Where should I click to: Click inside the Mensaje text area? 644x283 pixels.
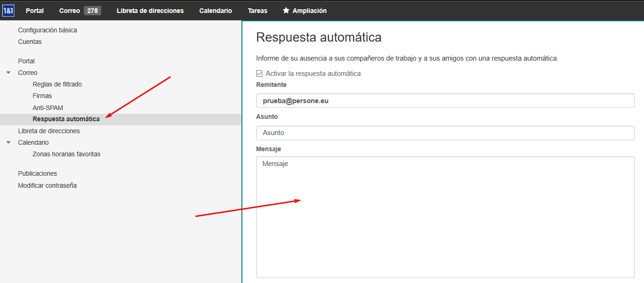(445, 216)
